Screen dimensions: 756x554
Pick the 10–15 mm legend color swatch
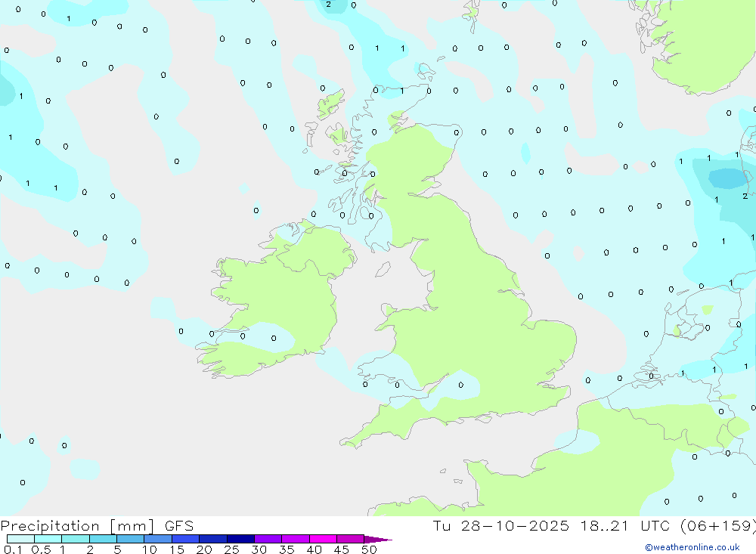click(x=158, y=539)
